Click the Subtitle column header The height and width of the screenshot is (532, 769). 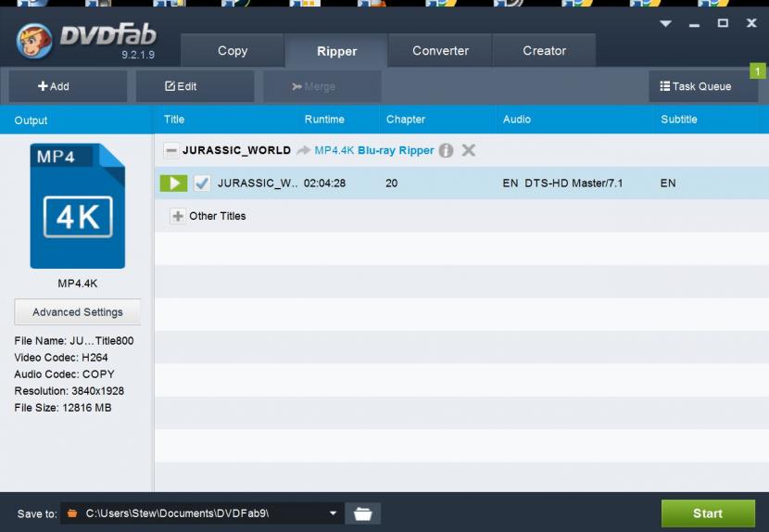click(x=679, y=120)
